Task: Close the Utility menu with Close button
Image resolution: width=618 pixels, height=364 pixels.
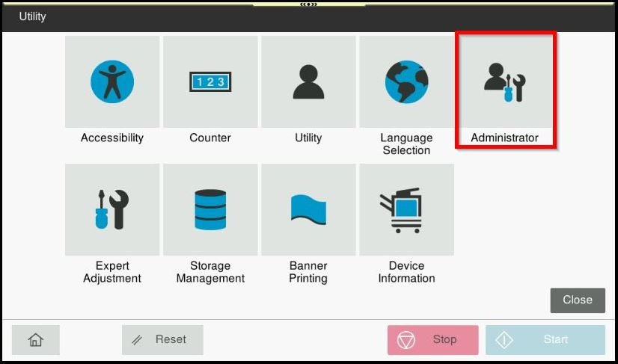Action: 577,300
